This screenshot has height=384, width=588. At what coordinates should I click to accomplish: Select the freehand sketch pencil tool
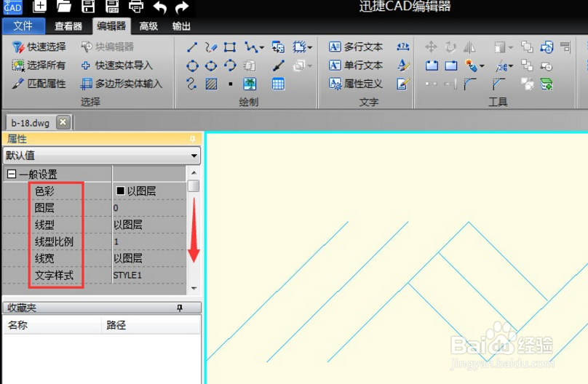(x=211, y=47)
